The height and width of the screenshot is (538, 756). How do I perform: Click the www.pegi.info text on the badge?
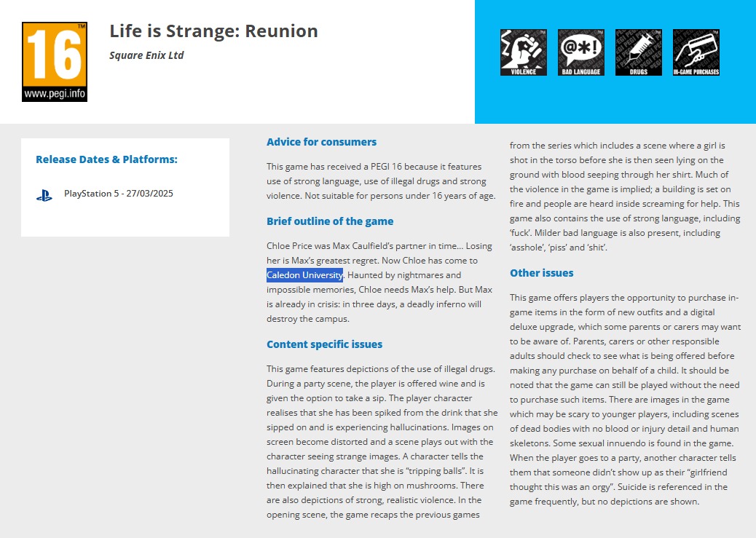coord(55,93)
